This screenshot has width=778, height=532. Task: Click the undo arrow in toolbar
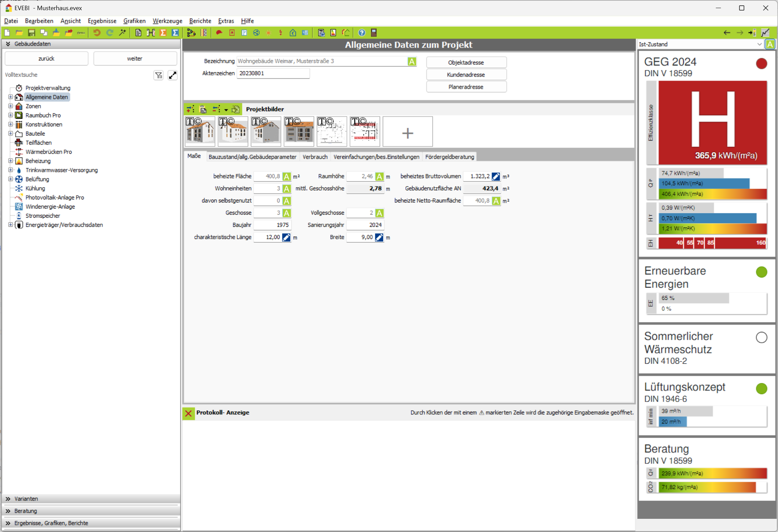point(97,32)
